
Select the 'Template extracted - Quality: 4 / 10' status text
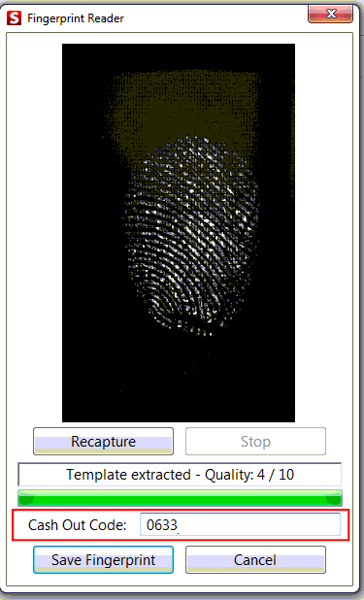tap(180, 475)
